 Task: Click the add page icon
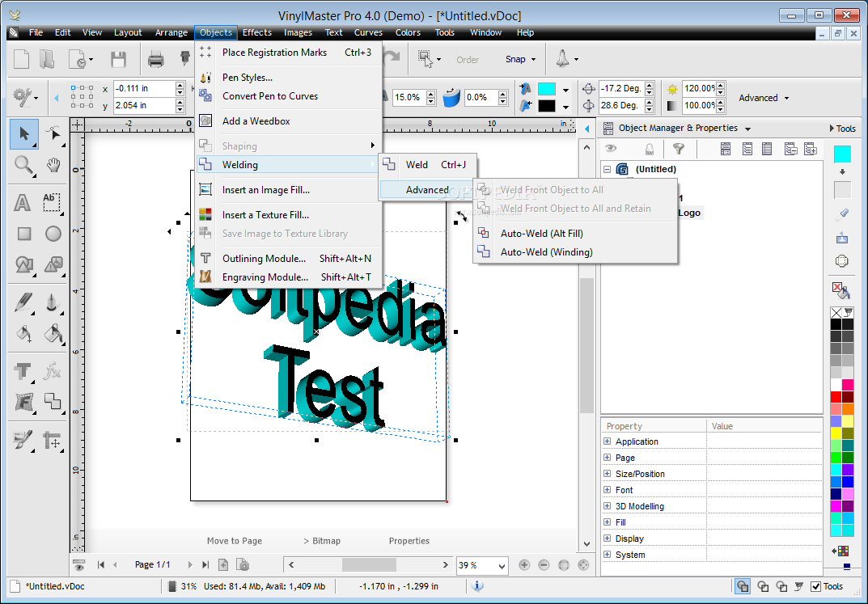tap(223, 564)
